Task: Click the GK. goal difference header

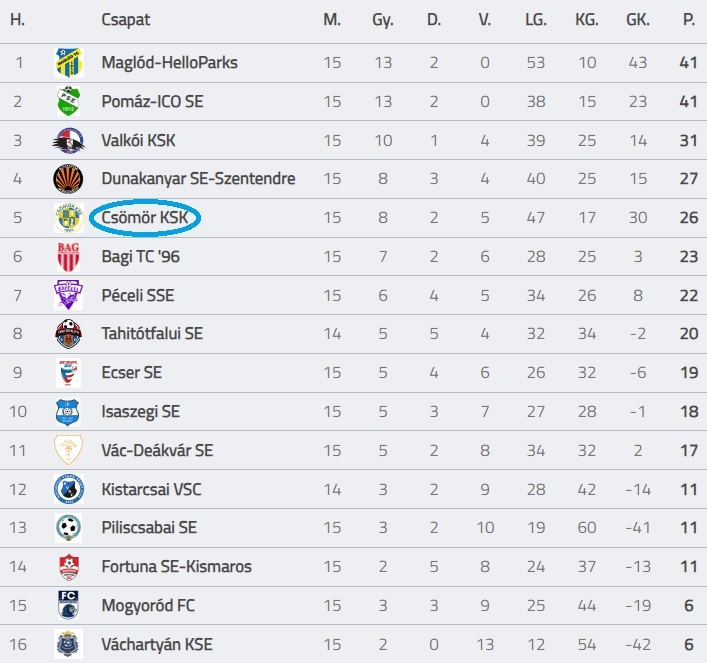Action: pyautogui.click(x=637, y=20)
